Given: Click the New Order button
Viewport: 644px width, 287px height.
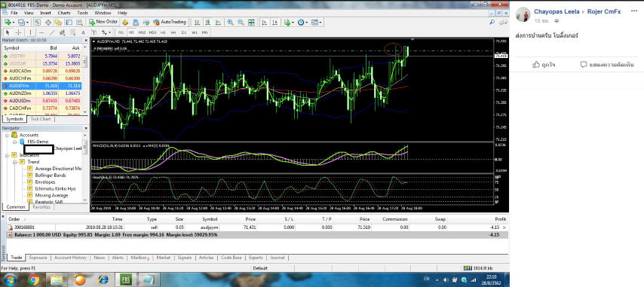Looking at the screenshot, I should [x=103, y=22].
